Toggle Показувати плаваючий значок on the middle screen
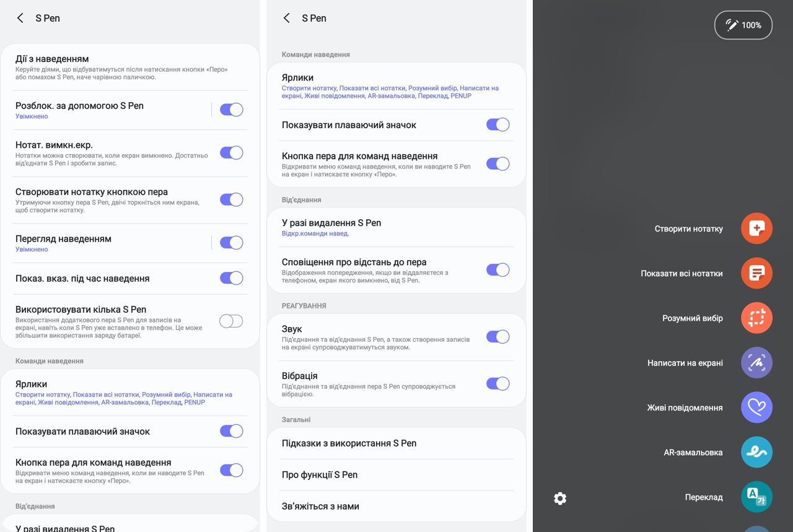 pyautogui.click(x=498, y=124)
